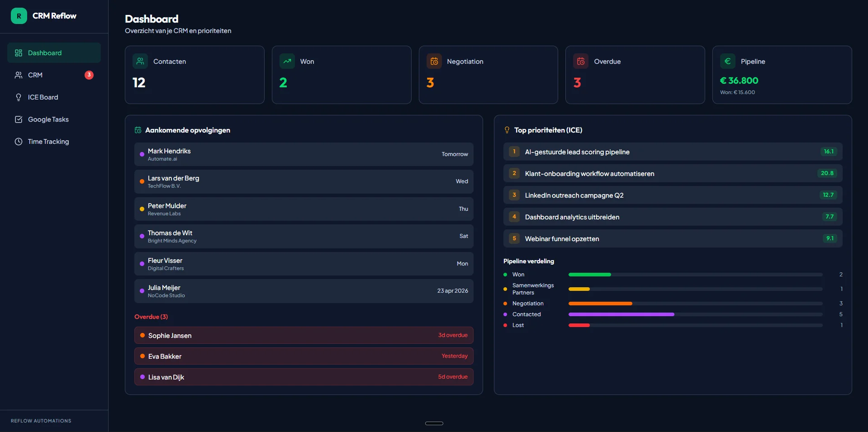Open the Negotiation stat card
The height and width of the screenshot is (432, 868).
point(489,75)
